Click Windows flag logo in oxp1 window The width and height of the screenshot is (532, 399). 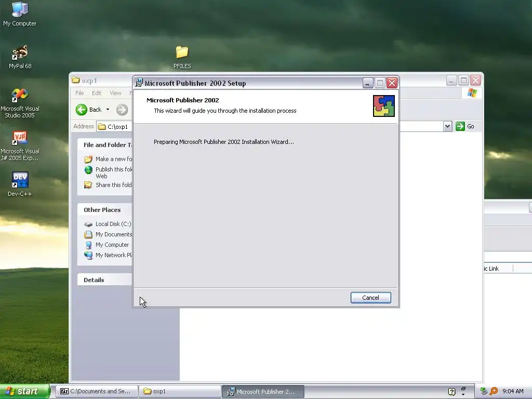[472, 93]
